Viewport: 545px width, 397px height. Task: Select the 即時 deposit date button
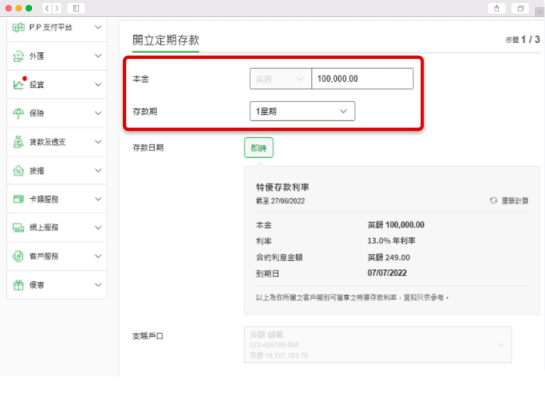point(259,148)
